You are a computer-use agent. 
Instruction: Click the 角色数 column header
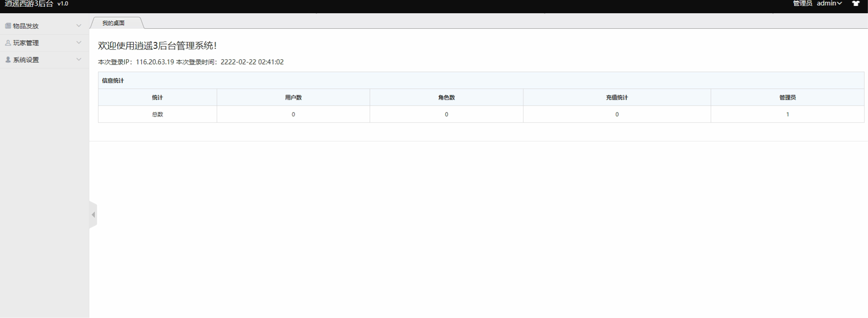(x=446, y=97)
